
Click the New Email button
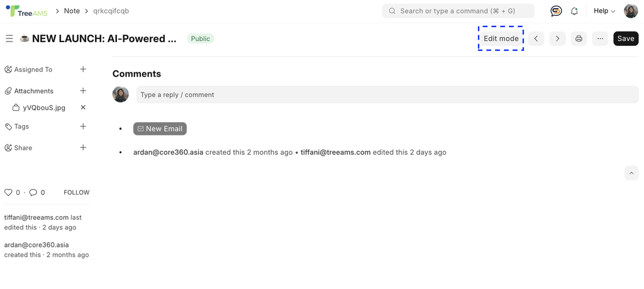160,128
